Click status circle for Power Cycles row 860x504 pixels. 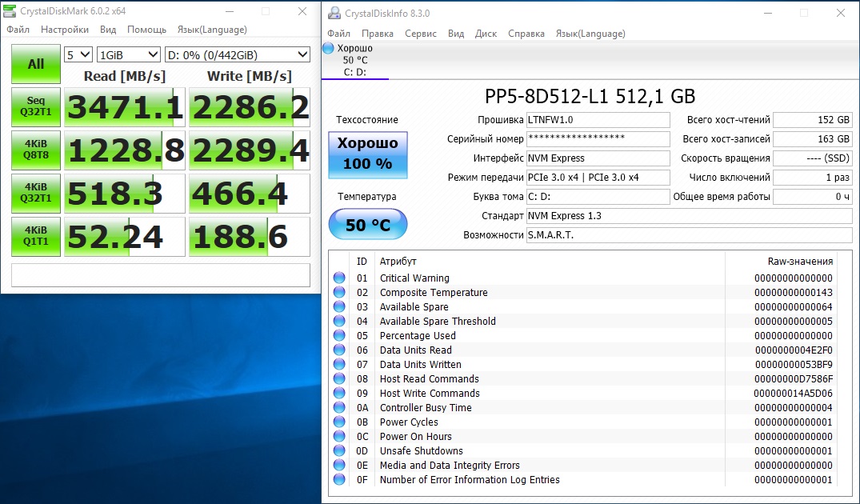tap(339, 422)
